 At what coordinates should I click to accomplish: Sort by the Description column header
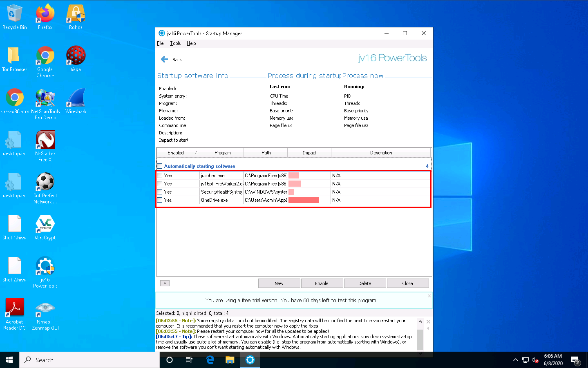click(381, 153)
